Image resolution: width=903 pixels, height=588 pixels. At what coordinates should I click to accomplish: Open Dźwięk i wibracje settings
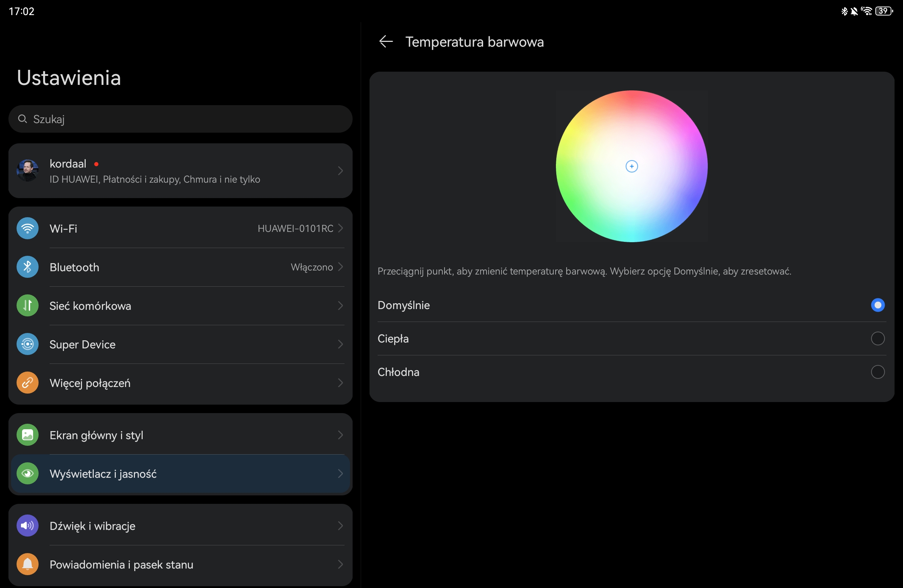click(x=180, y=526)
